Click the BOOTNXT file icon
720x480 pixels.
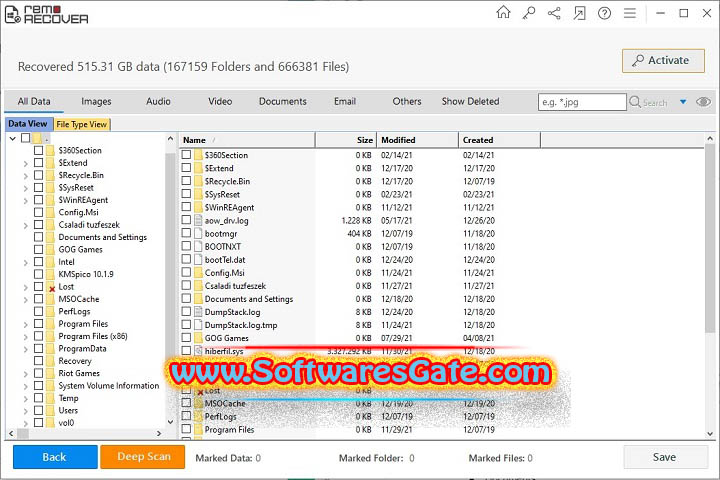coord(198,247)
